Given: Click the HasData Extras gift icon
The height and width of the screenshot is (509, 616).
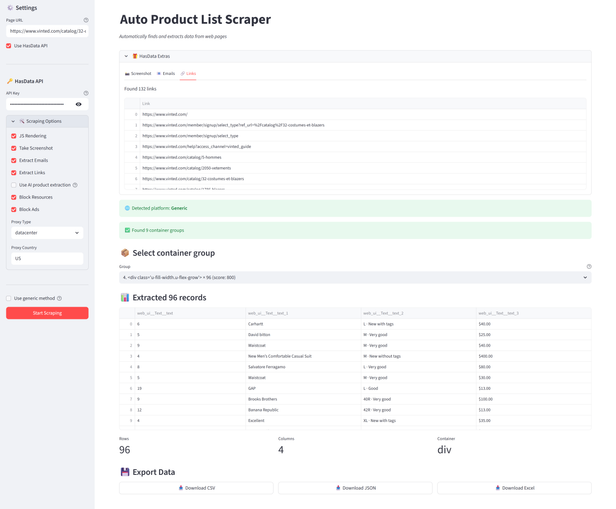Looking at the screenshot, I should tap(135, 56).
